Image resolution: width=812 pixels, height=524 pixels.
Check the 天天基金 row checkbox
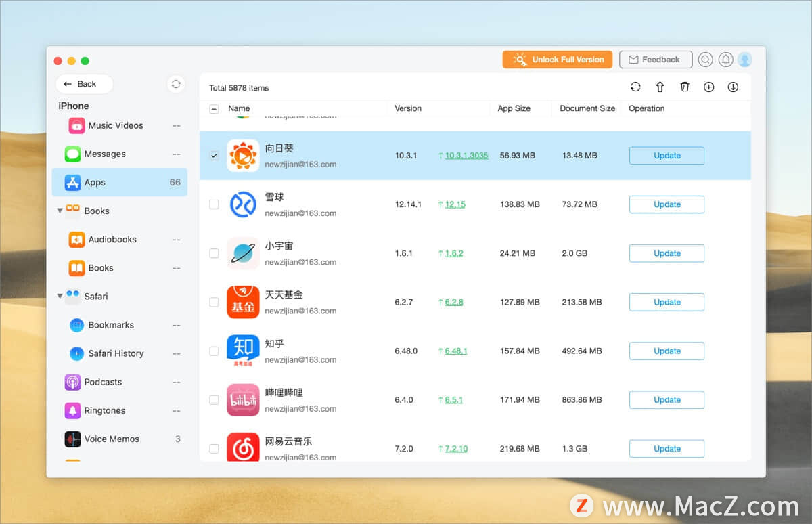tap(215, 302)
